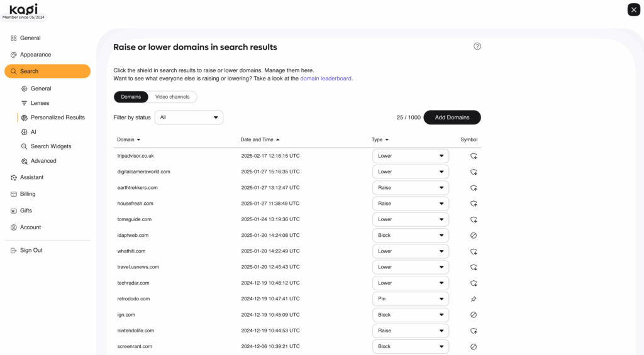Image resolution: width=644 pixels, height=355 pixels.
Task: Open Type dropdown for tripadvisor.co.uk
Action: pyautogui.click(x=410, y=156)
